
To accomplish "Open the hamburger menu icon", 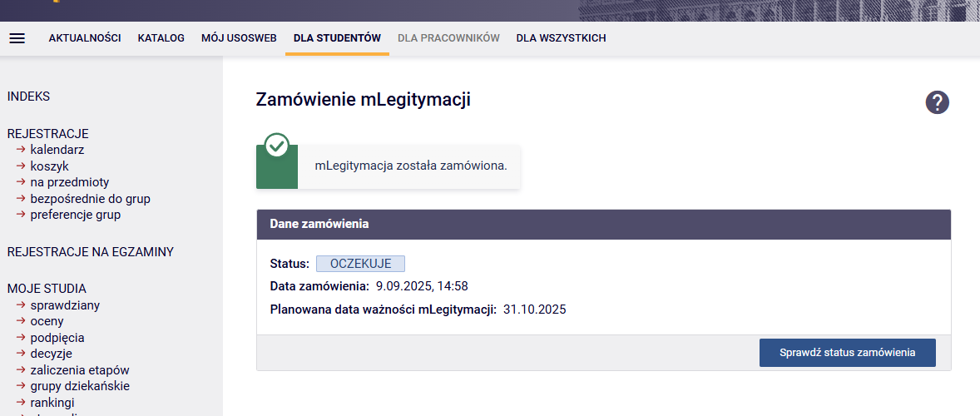I will tap(17, 38).
